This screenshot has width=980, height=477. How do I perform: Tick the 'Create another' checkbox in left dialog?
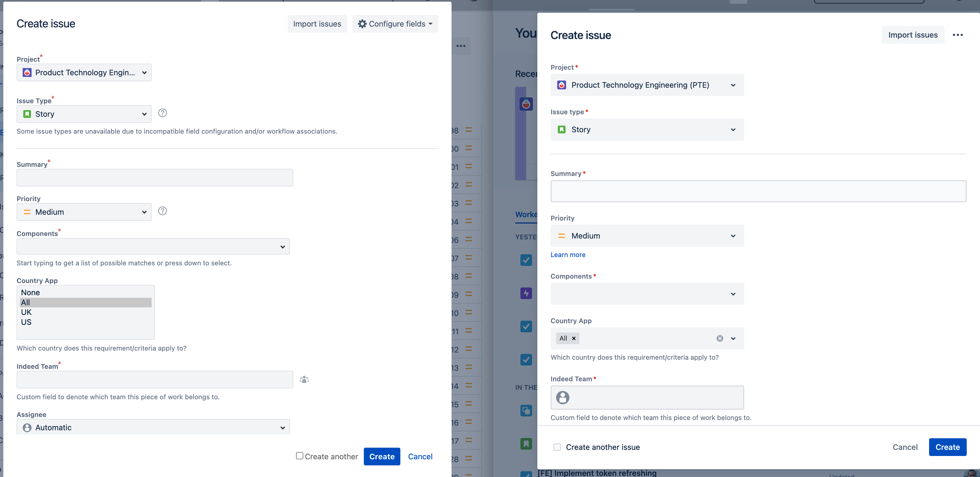pos(300,456)
